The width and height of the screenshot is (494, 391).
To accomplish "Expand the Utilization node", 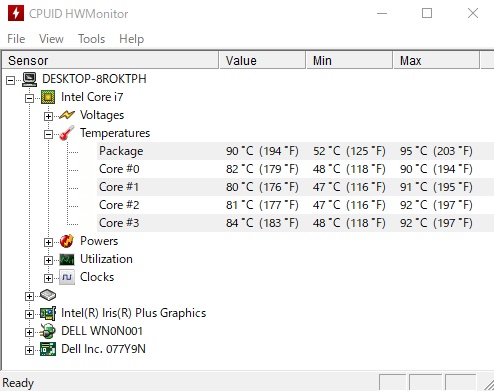I will point(48,260).
